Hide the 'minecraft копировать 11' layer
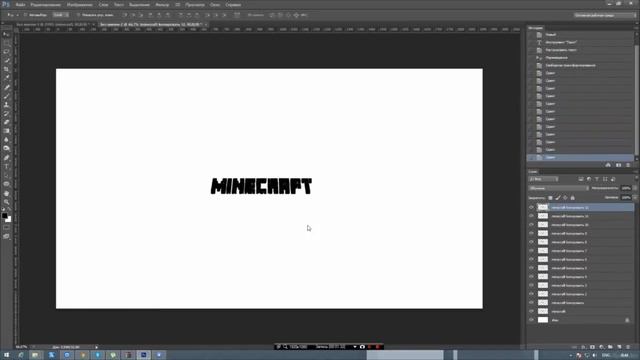The height and width of the screenshot is (360, 640). [531, 216]
